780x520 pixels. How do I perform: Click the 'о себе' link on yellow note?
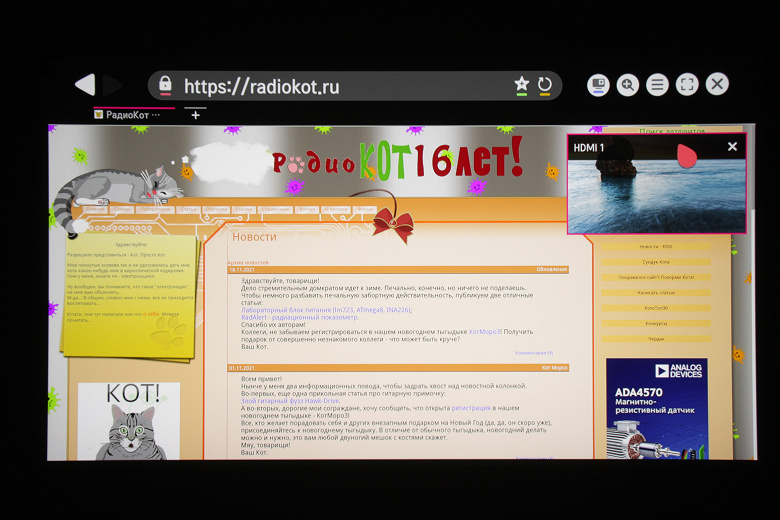click(151, 314)
